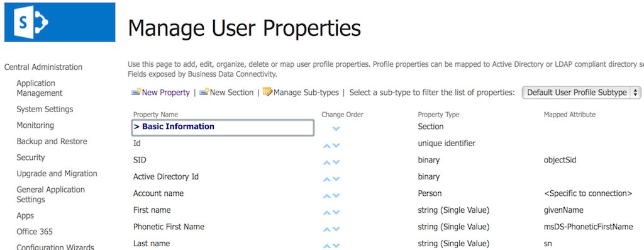Open Central Administration in sidebar
The image size is (644, 250).
43,67
